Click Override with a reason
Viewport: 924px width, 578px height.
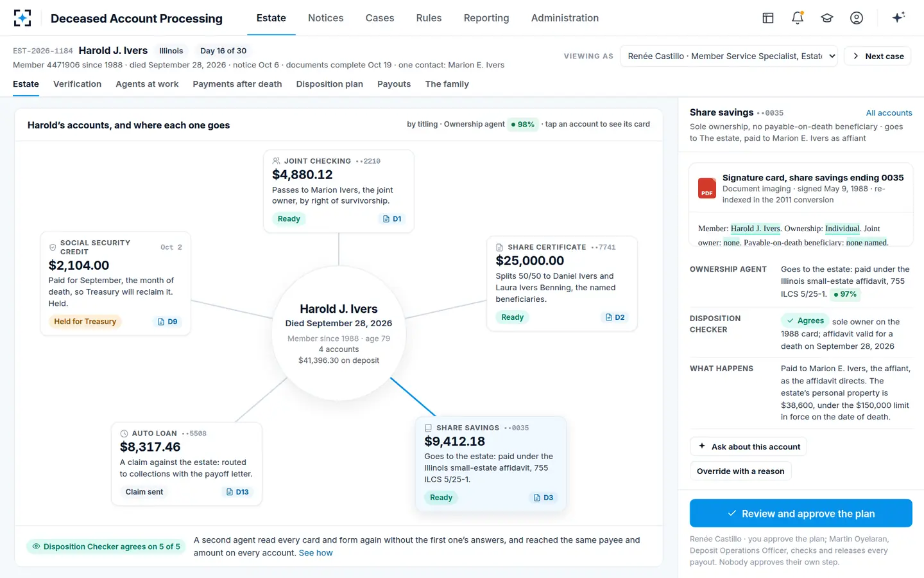point(740,471)
